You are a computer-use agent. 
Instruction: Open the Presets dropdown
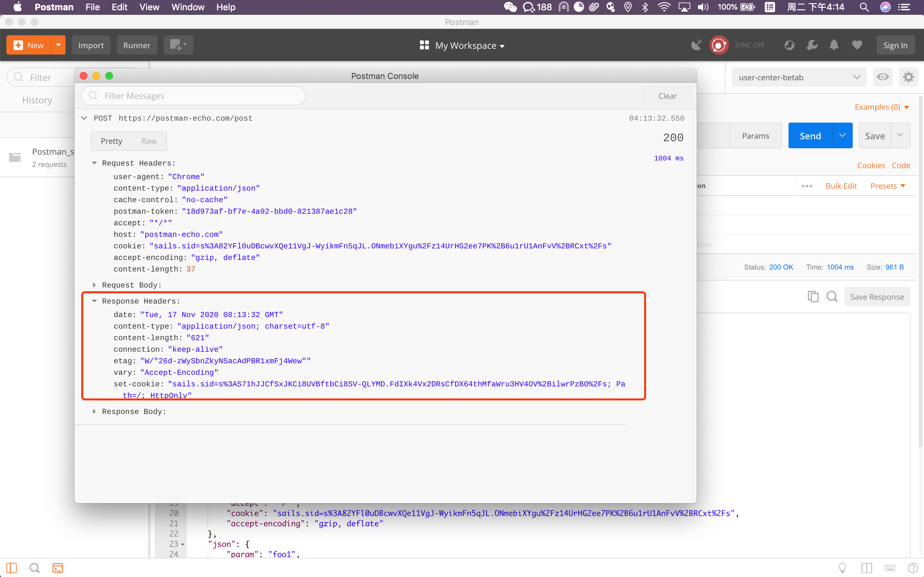(888, 186)
